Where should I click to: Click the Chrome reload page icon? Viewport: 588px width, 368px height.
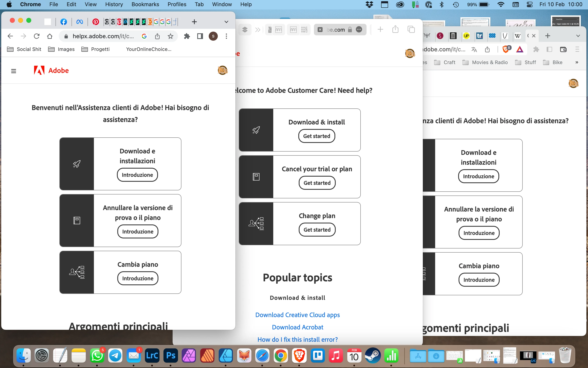pyautogui.click(x=37, y=36)
